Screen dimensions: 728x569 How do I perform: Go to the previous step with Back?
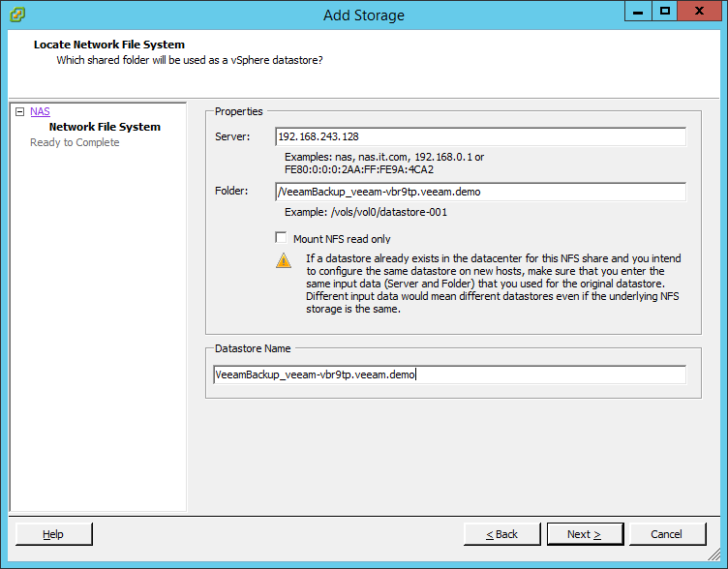click(x=501, y=534)
